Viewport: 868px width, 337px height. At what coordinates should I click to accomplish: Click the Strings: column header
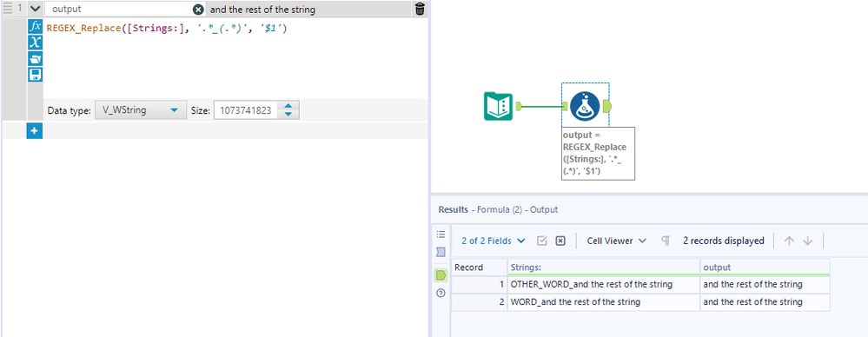[x=604, y=268]
